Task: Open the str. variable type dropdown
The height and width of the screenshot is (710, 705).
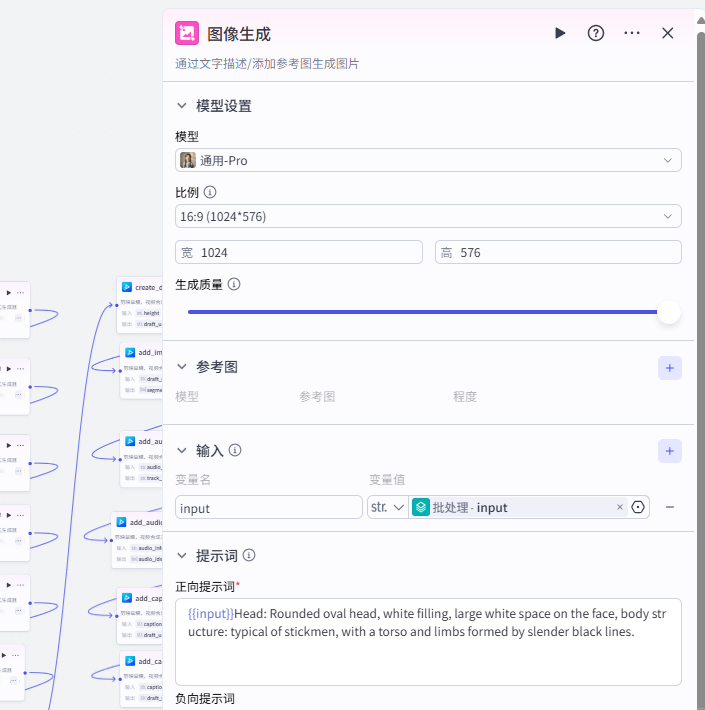Action: (x=388, y=507)
